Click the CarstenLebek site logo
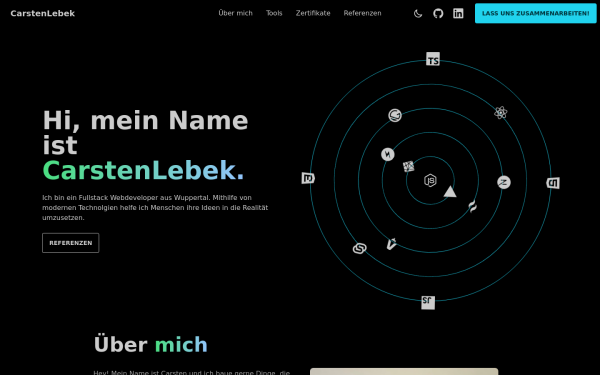600x375 pixels. pyautogui.click(x=42, y=13)
